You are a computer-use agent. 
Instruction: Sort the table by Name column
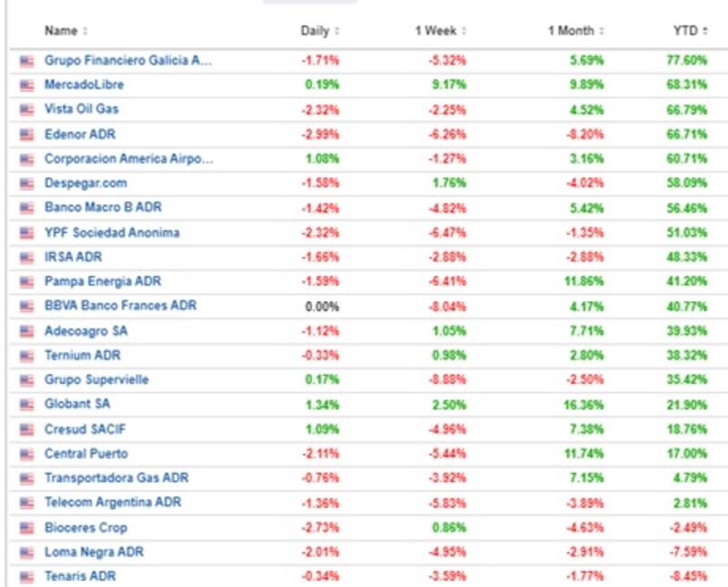pyautogui.click(x=66, y=31)
